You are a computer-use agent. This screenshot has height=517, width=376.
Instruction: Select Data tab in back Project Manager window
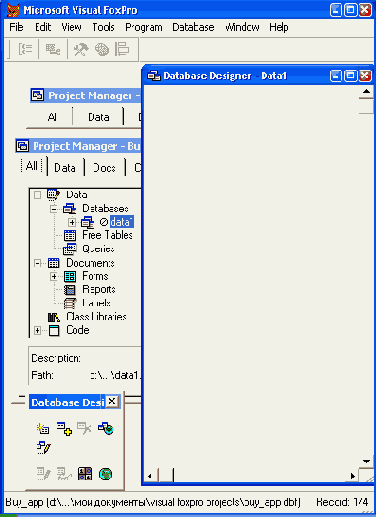(99, 117)
